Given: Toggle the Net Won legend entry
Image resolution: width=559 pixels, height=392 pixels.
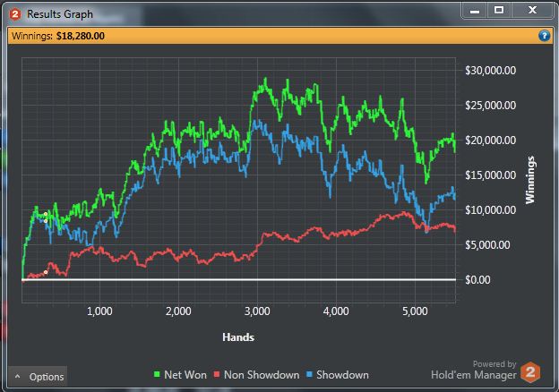Looking at the screenshot, I should 180,375.
